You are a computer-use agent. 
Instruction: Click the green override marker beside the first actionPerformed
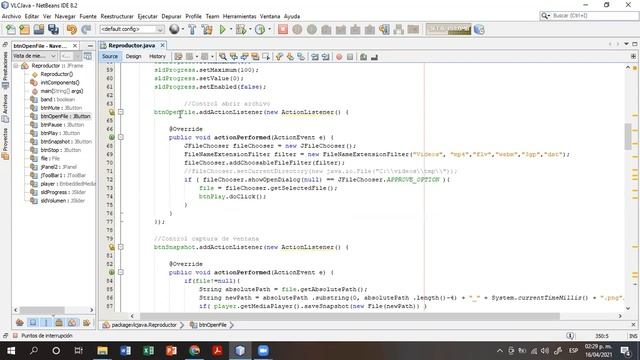click(x=111, y=137)
